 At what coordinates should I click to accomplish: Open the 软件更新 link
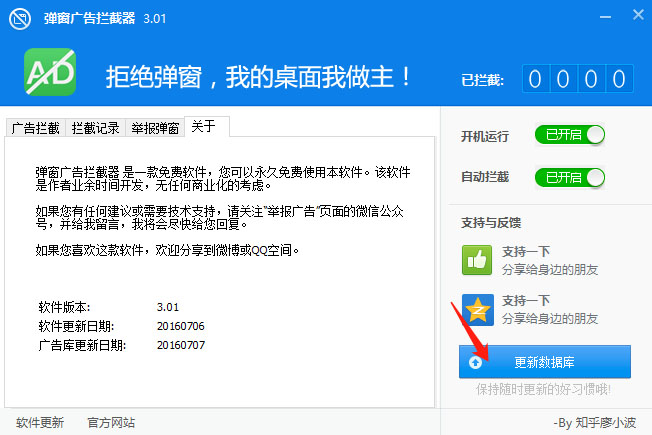coord(40,423)
